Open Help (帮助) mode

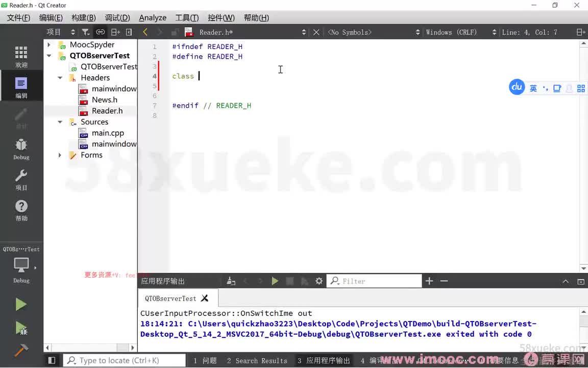pyautogui.click(x=21, y=210)
